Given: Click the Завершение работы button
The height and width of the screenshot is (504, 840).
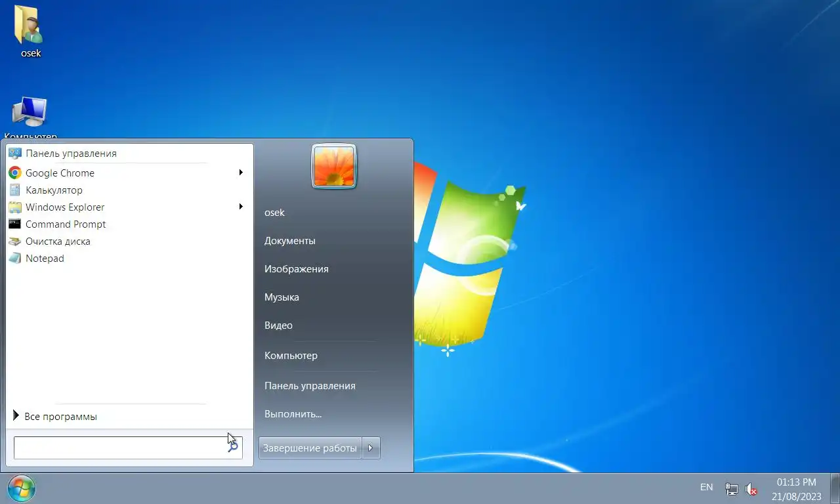Looking at the screenshot, I should pos(310,448).
